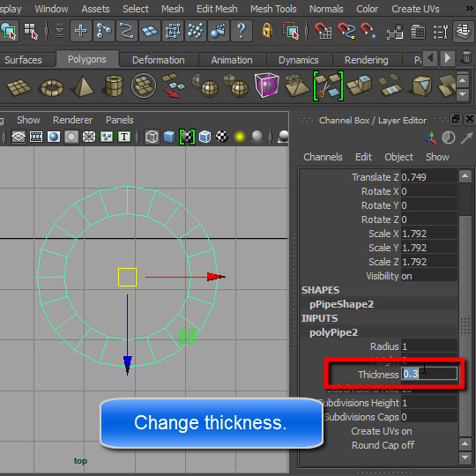
Task: Open the Window menu
Action: pos(51,9)
